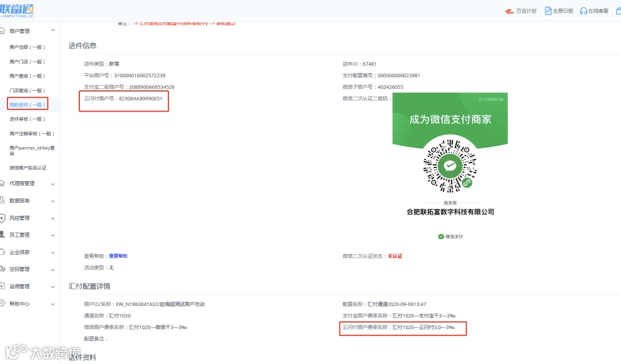Expand the 数据报表 chevron
The width and height of the screenshot is (621, 364).
[x=53, y=201]
